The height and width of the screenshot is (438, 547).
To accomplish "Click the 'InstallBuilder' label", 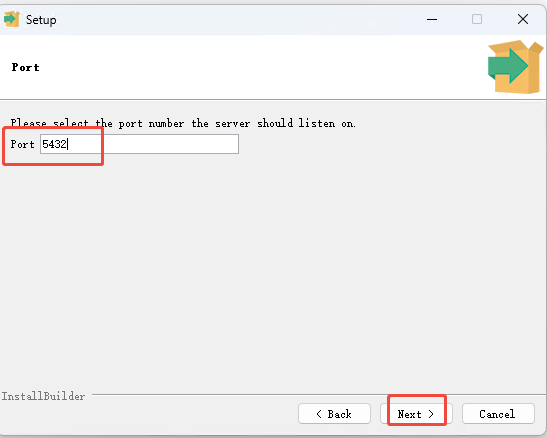I will pyautogui.click(x=43, y=396).
